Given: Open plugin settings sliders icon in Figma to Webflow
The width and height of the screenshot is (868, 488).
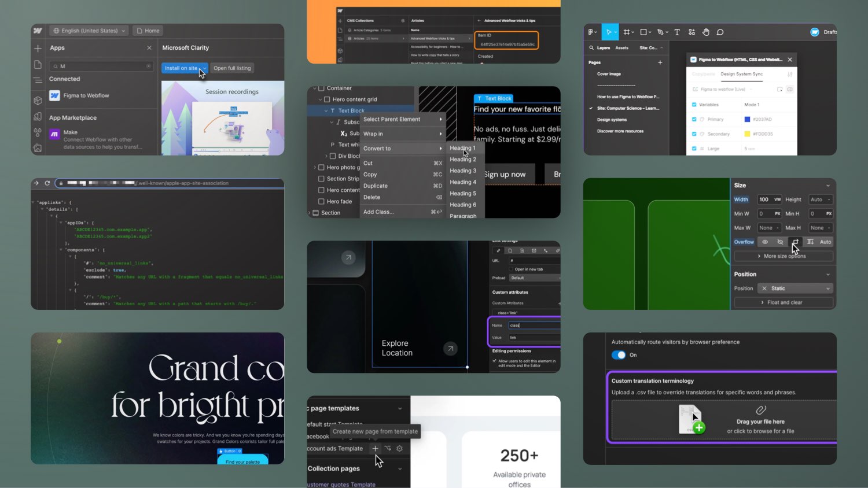Looking at the screenshot, I should pyautogui.click(x=790, y=74).
